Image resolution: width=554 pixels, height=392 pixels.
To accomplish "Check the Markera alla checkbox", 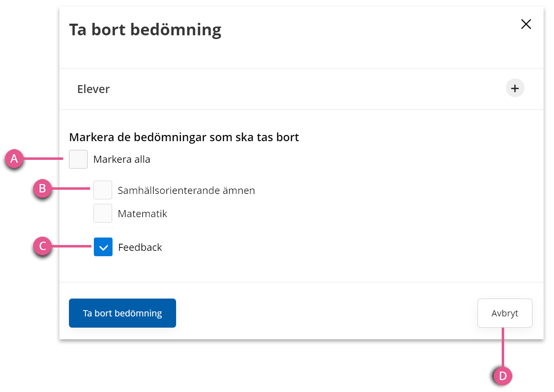I will click(78, 159).
